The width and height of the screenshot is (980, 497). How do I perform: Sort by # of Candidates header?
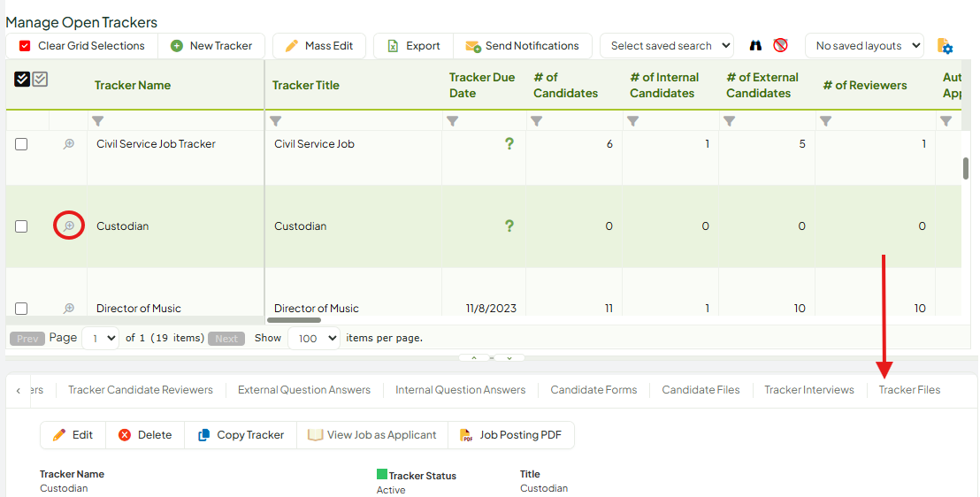point(566,86)
